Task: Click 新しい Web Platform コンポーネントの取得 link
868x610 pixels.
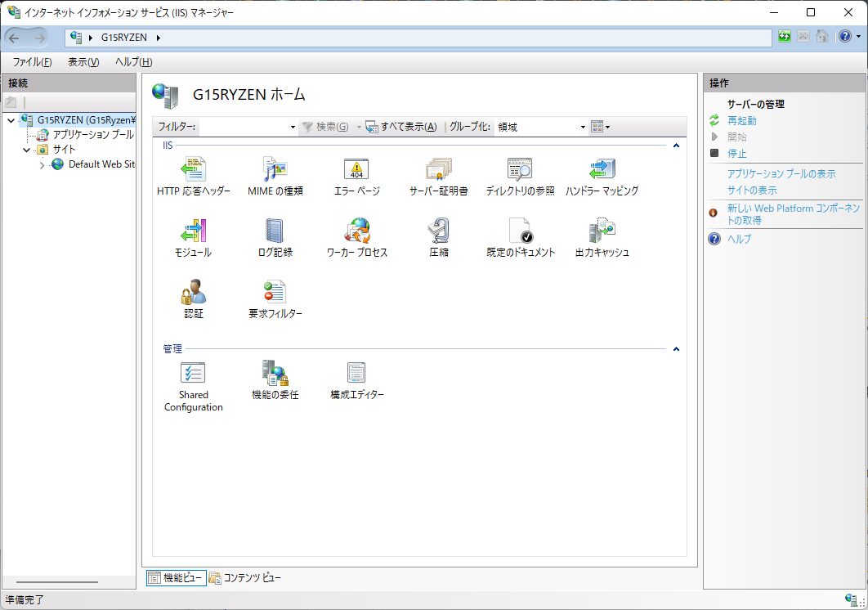Action: click(x=794, y=214)
